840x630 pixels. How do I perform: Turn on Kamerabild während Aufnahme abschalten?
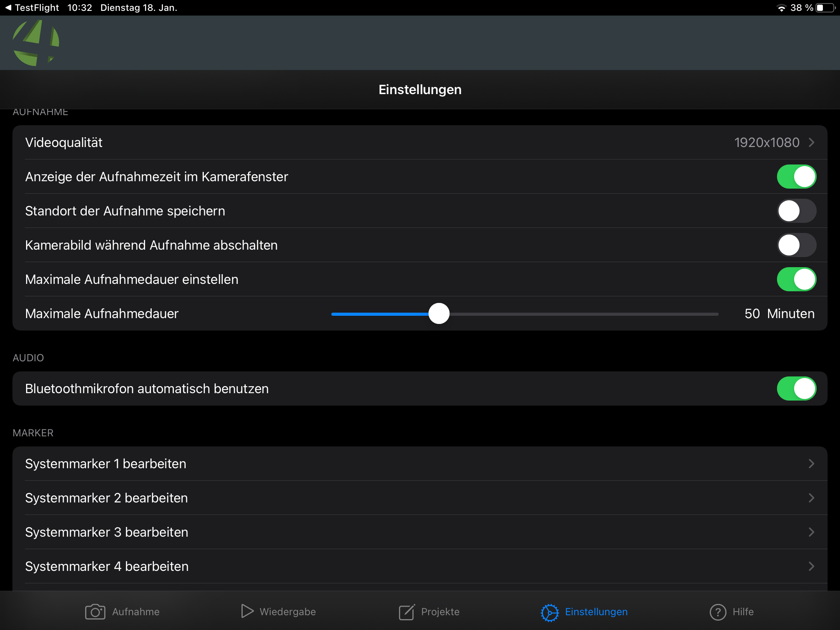point(796,245)
